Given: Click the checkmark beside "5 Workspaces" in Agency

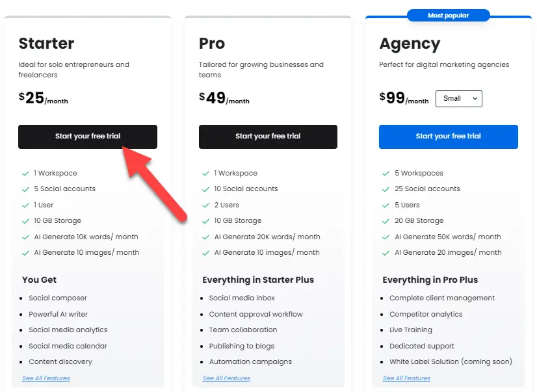Looking at the screenshot, I should coord(386,173).
